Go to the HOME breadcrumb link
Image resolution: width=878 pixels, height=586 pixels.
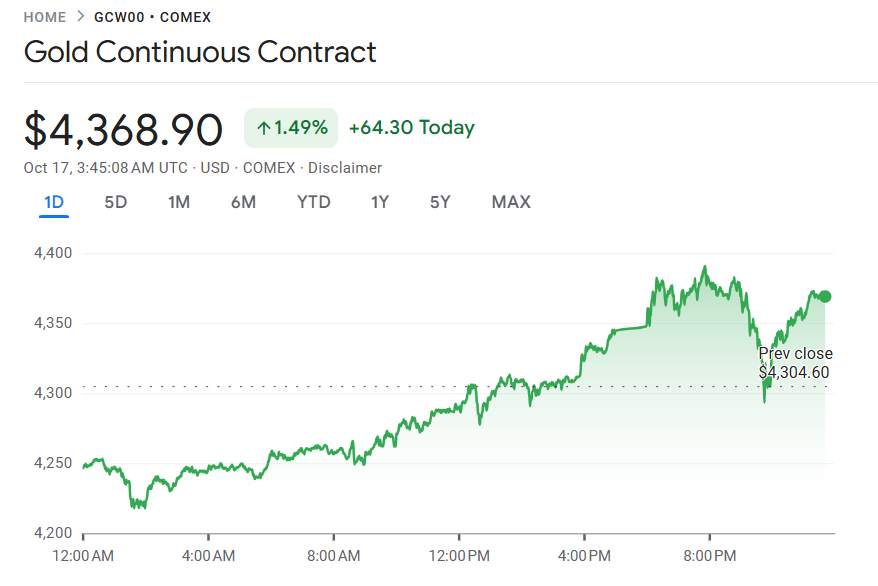pyautogui.click(x=45, y=17)
